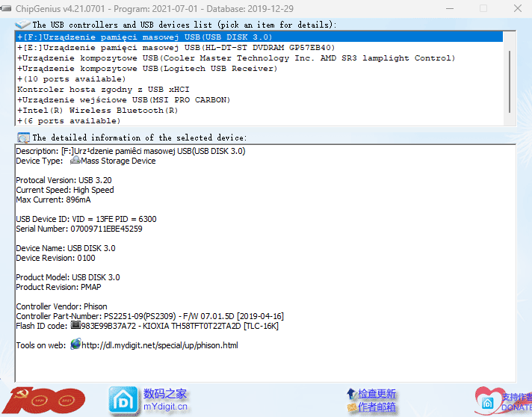Click the Controller Part-Number PS2251-09 line
This screenshot has height=417, width=532.
click(x=150, y=317)
